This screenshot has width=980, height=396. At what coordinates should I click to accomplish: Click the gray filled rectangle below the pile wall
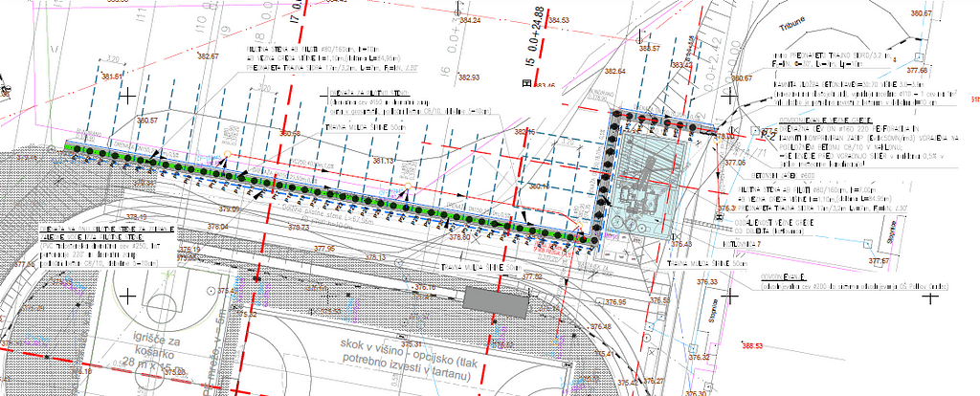(x=496, y=302)
